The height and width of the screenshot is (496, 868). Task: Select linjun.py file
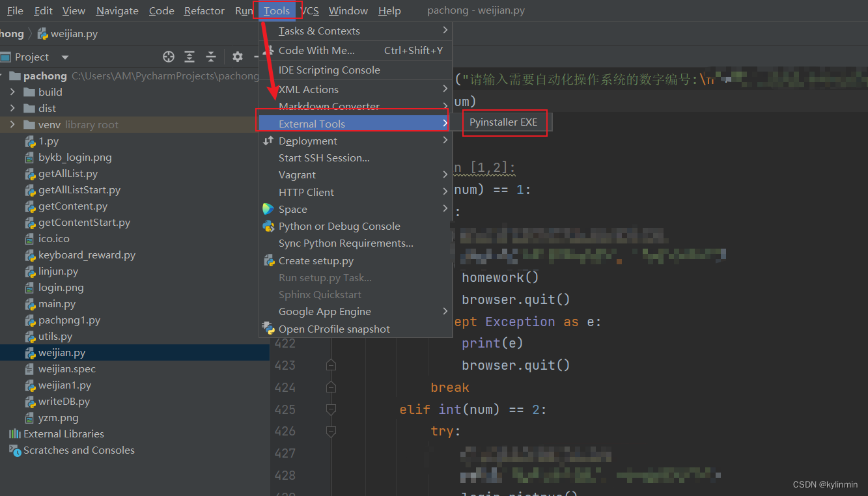click(x=58, y=271)
